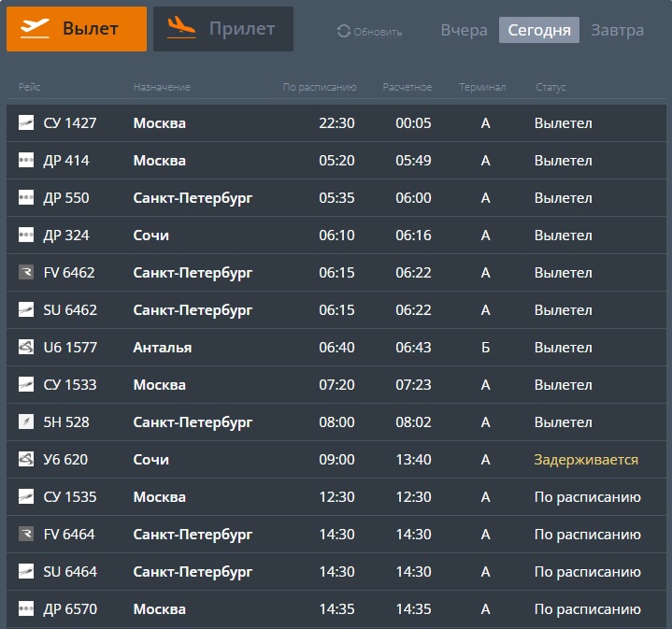Switch to the Прилет arrivals tab
This screenshot has height=629, width=672.
[x=223, y=29]
